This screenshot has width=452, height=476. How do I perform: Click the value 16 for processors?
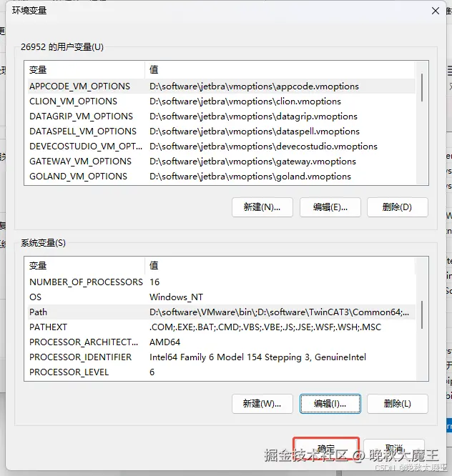[x=154, y=282]
